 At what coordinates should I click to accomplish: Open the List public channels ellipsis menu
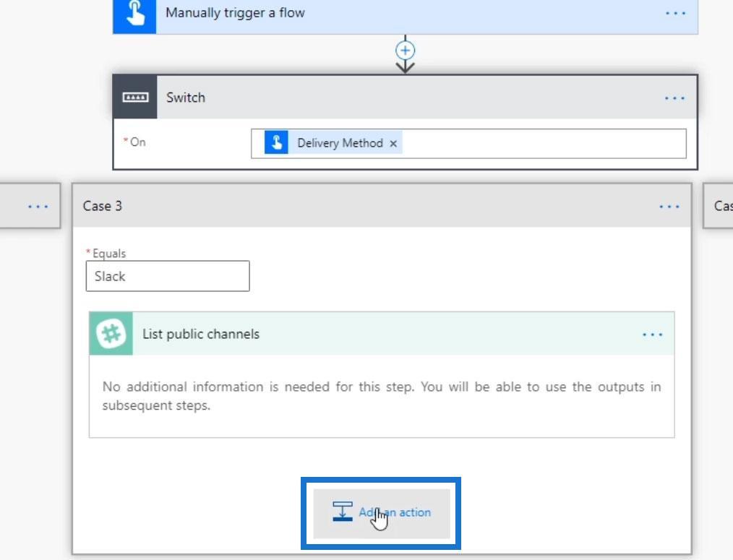tap(652, 335)
